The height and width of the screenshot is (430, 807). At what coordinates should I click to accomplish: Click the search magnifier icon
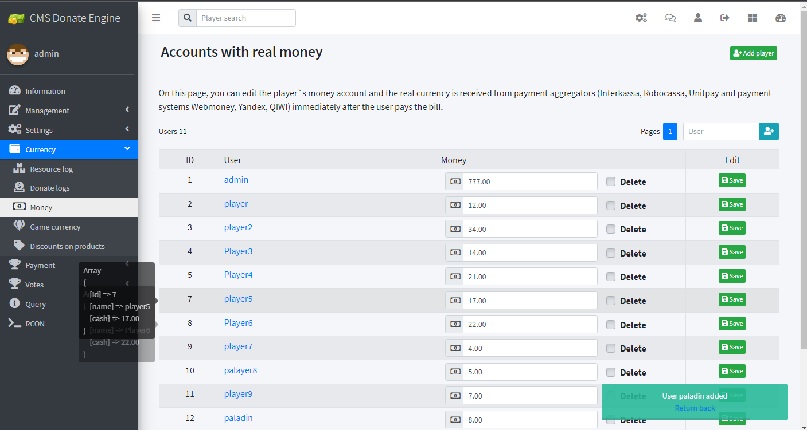point(187,18)
